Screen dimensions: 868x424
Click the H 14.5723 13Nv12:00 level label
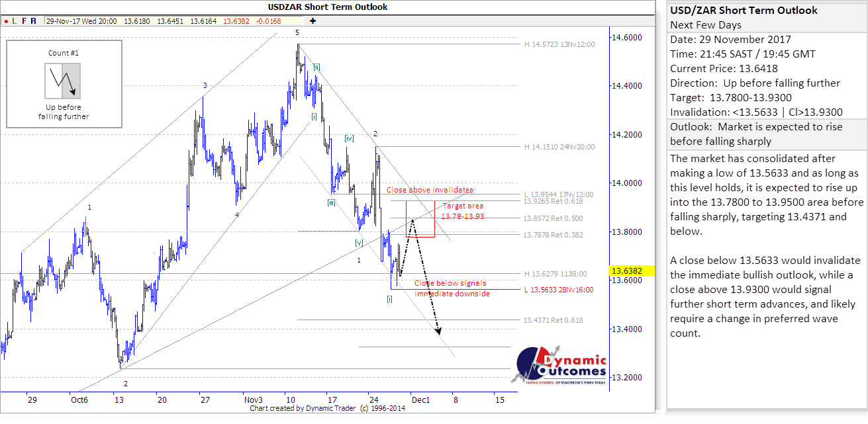click(560, 44)
